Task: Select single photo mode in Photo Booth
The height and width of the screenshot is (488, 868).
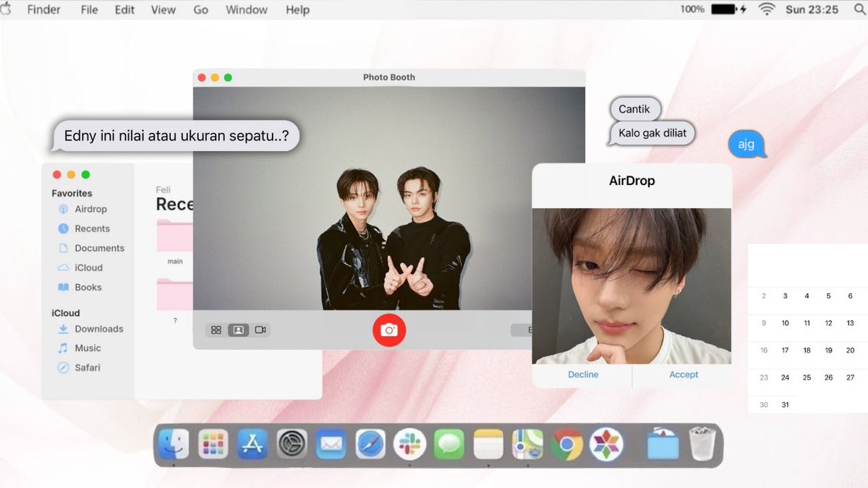Action: pyautogui.click(x=238, y=330)
